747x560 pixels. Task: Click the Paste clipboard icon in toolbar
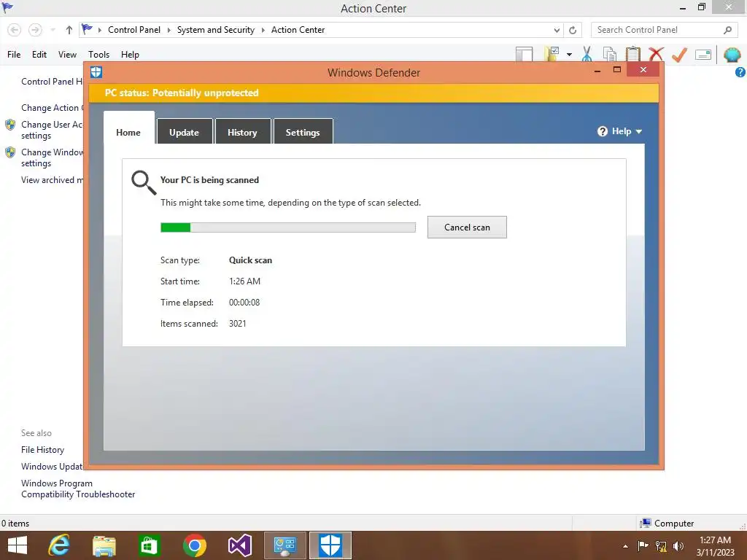(x=632, y=54)
